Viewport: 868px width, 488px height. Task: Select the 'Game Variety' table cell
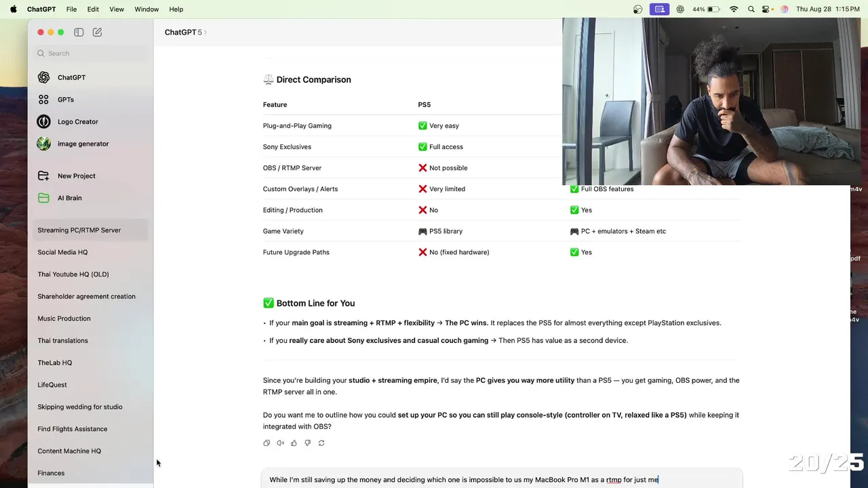(283, 231)
